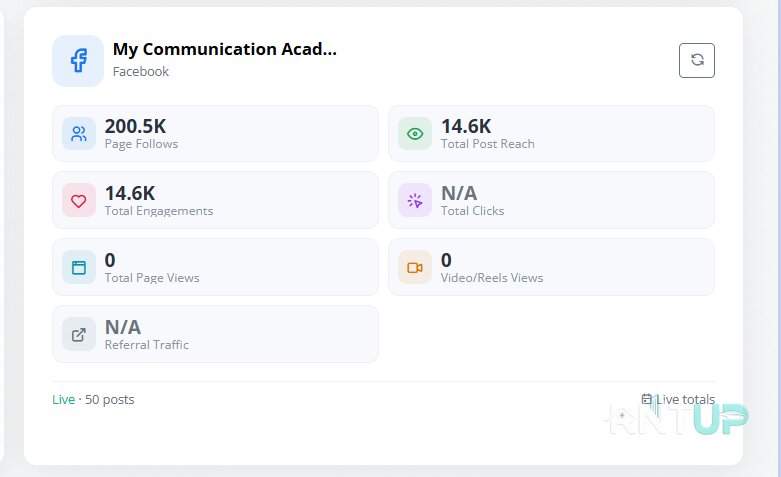Click the Total Post Reach label
Viewport: 781px width, 477px height.
click(488, 144)
